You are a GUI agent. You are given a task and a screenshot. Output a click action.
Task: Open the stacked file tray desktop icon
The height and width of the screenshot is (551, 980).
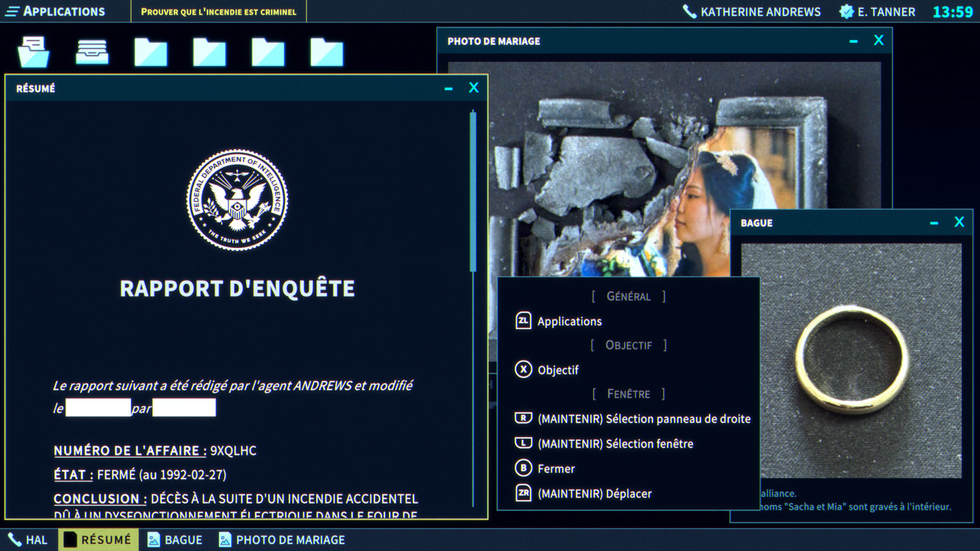tap(92, 52)
